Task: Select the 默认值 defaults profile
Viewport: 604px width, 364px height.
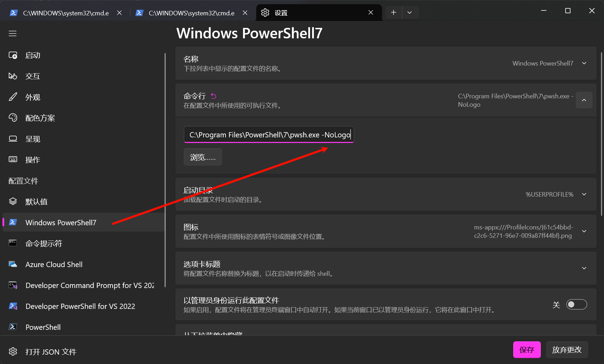Action: tap(83, 202)
